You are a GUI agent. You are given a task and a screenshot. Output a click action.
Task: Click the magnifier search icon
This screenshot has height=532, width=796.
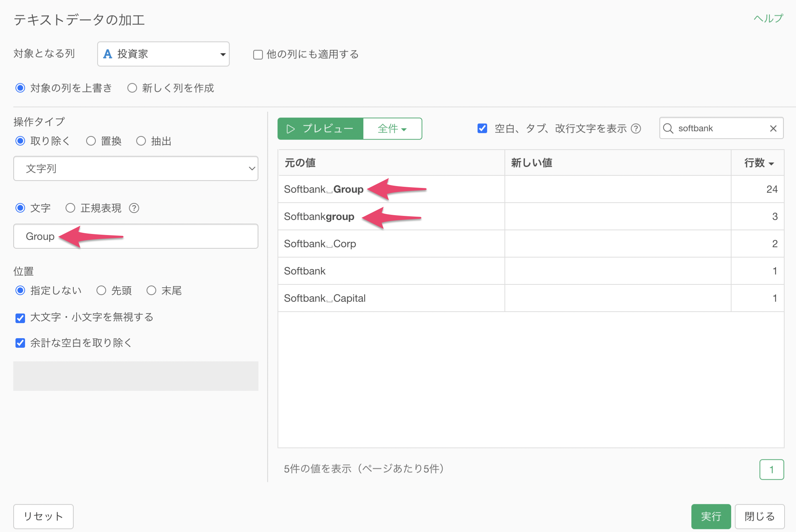coord(668,128)
